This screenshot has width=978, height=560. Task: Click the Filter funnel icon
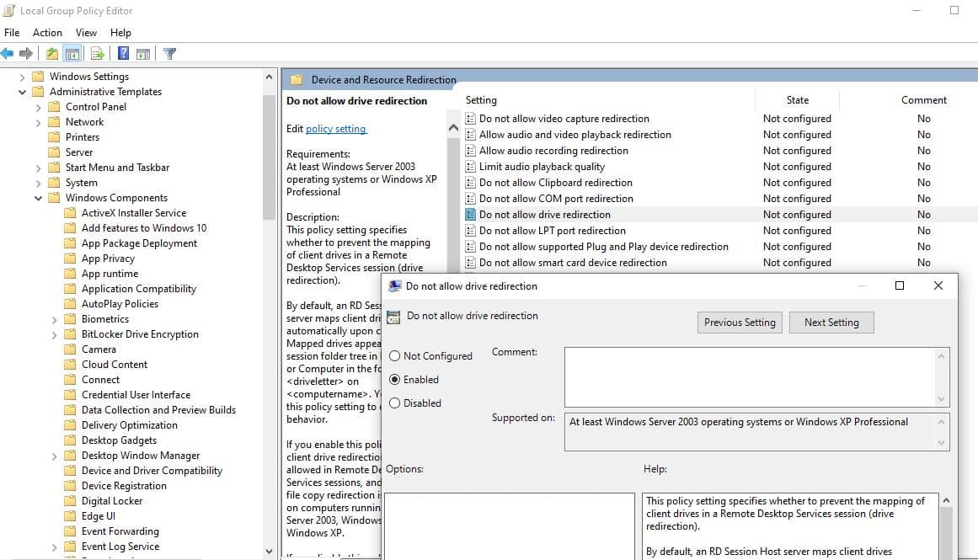point(169,54)
